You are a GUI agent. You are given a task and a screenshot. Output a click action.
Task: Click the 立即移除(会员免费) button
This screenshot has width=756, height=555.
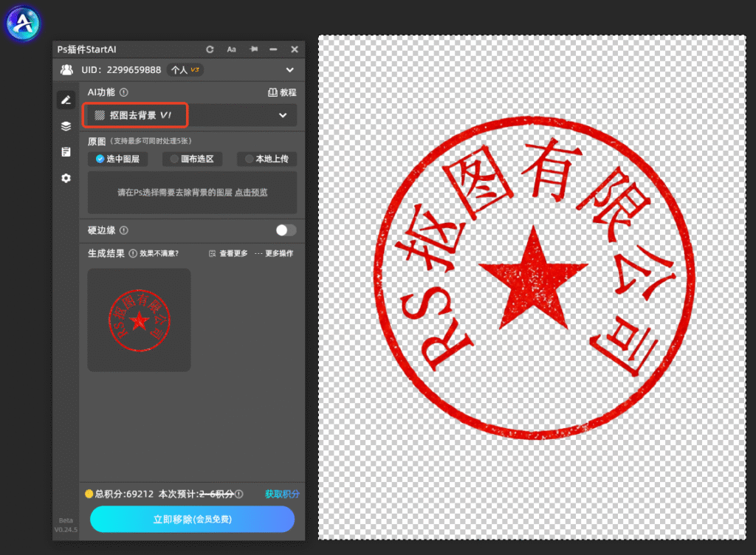(x=192, y=520)
